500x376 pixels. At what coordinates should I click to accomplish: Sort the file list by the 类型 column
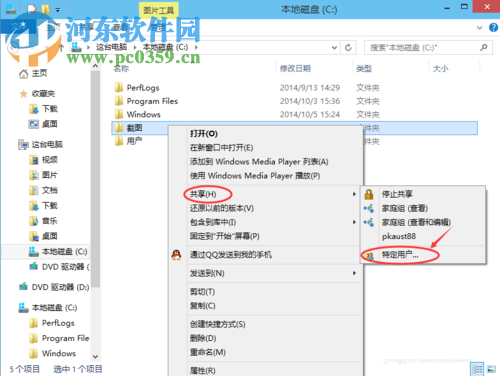tap(364, 69)
